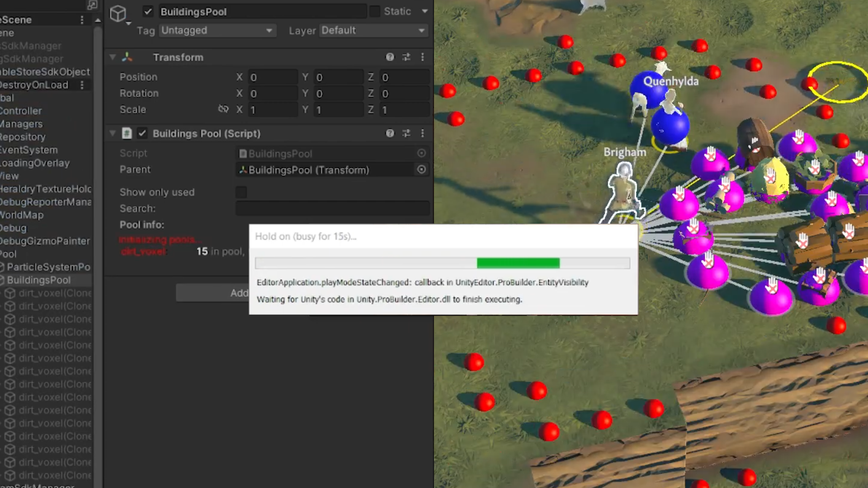
Task: Click the Parent field object picker circle
Action: point(421,169)
